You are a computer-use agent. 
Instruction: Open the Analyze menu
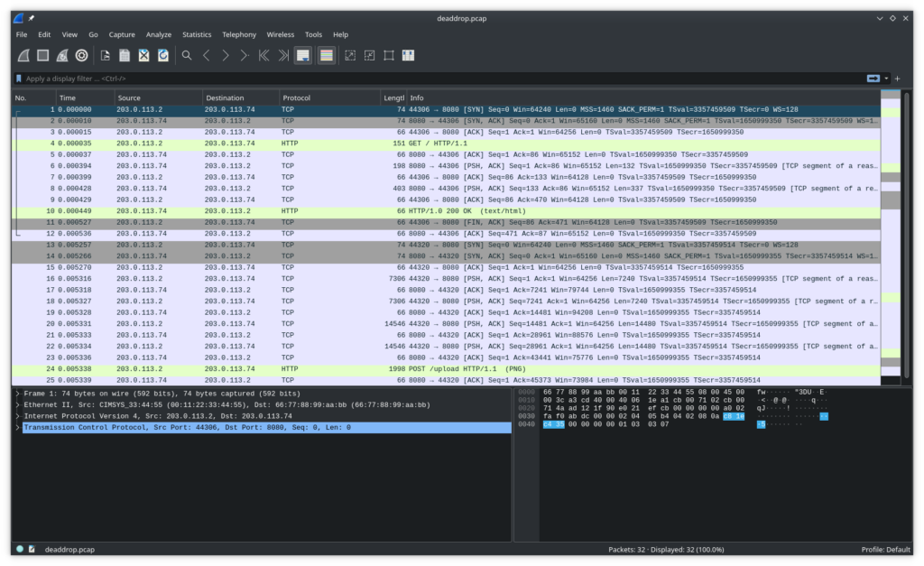point(158,34)
